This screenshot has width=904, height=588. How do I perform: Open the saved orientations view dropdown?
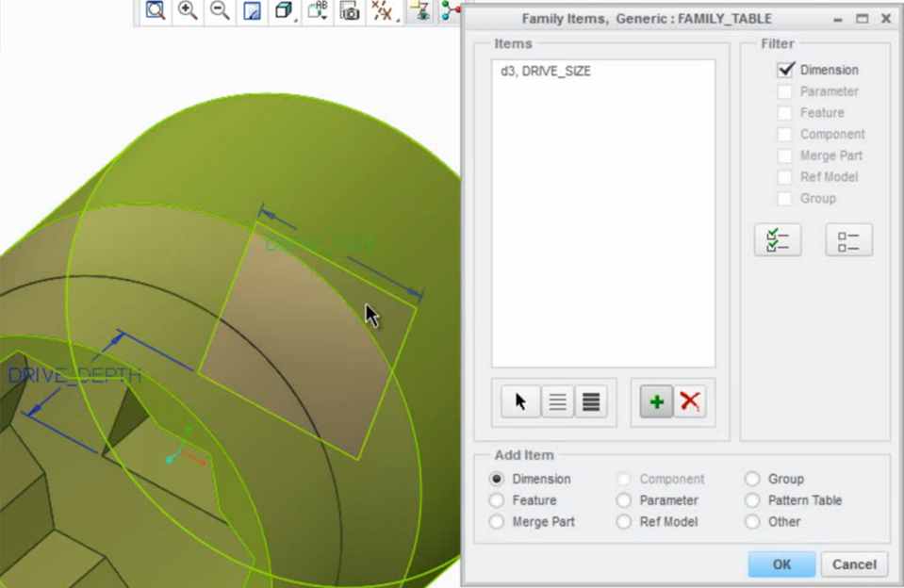coord(318,10)
